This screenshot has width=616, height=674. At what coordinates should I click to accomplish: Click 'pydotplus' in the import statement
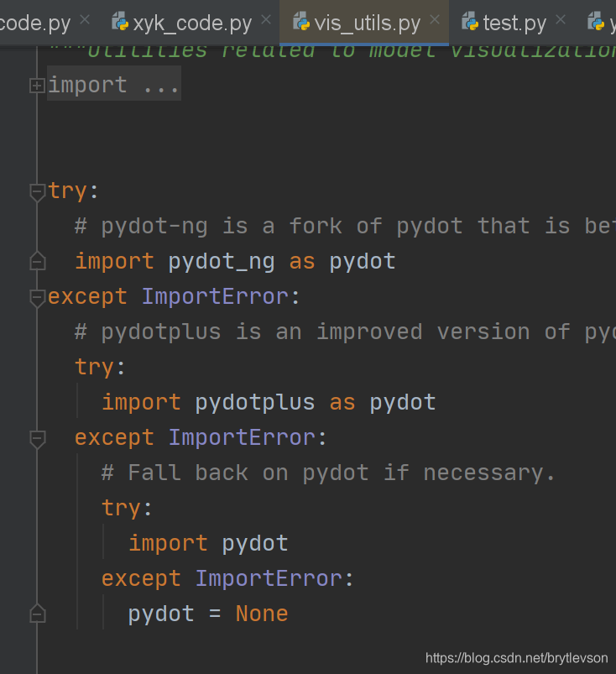(255, 403)
